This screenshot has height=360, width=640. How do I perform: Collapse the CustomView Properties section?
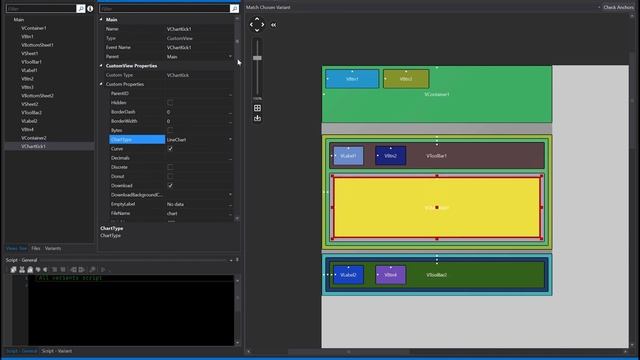point(101,65)
